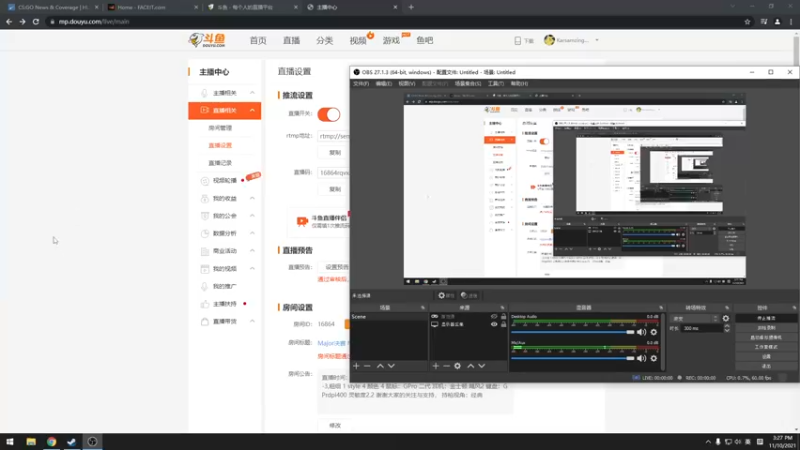The width and height of the screenshot is (800, 450).
Task: Open Steam from the Windows taskbar
Action: coord(71,442)
